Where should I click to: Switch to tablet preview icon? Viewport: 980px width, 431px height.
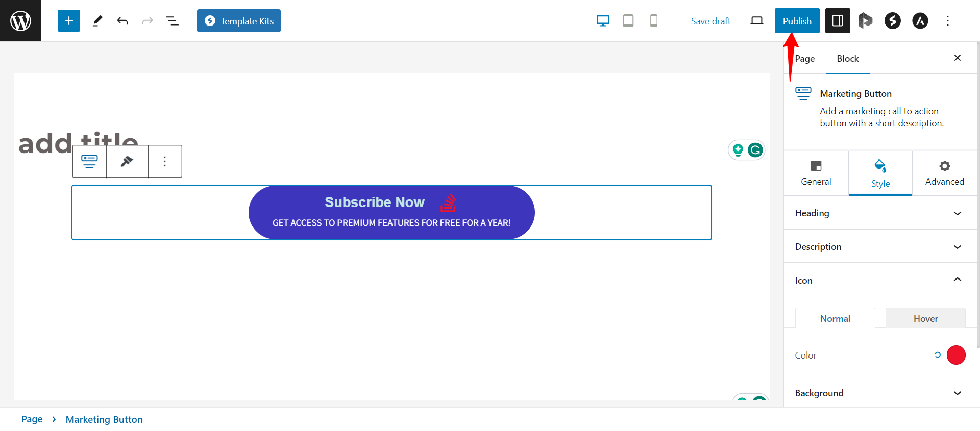(628, 21)
